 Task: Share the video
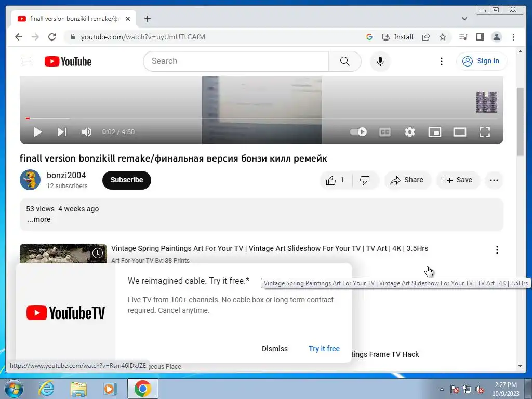[x=407, y=180]
